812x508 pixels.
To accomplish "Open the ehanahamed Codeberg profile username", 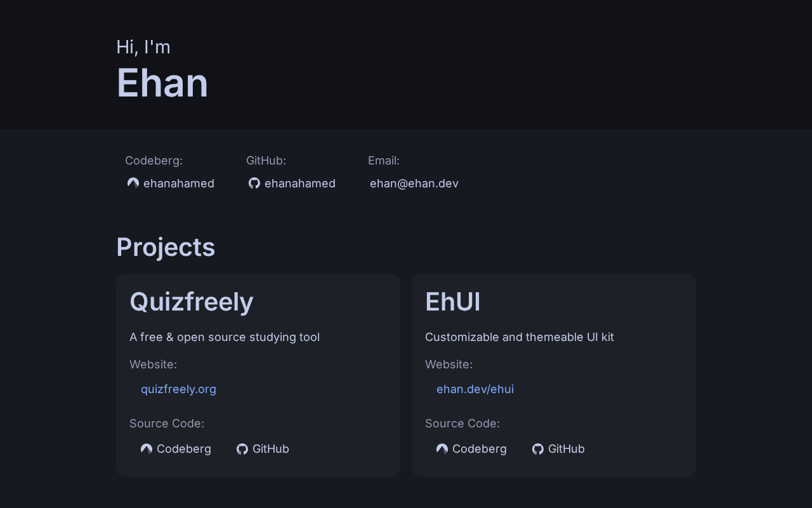I will pyautogui.click(x=179, y=184).
